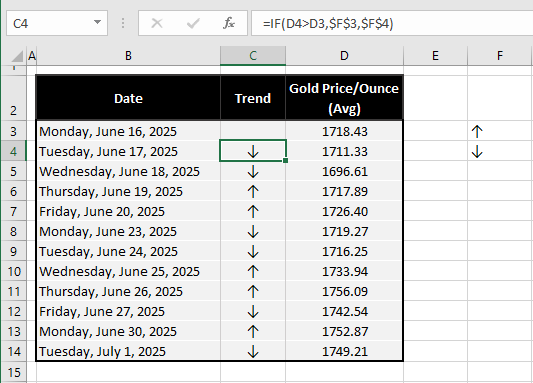Select row 15 header

pyautogui.click(x=13, y=372)
